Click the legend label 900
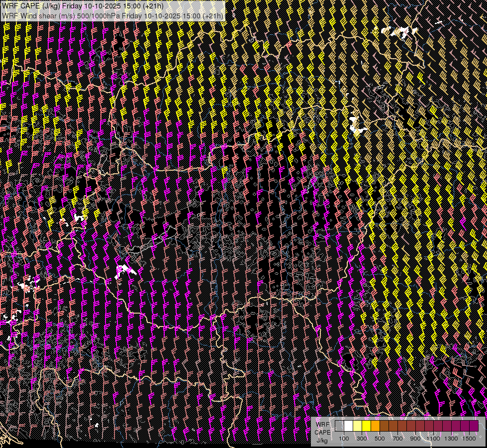The image size is (487, 448). pos(415,439)
